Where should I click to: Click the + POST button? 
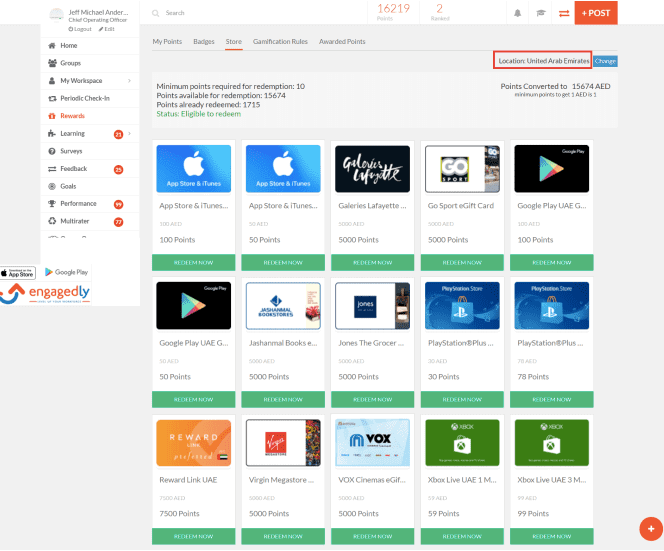(x=596, y=13)
